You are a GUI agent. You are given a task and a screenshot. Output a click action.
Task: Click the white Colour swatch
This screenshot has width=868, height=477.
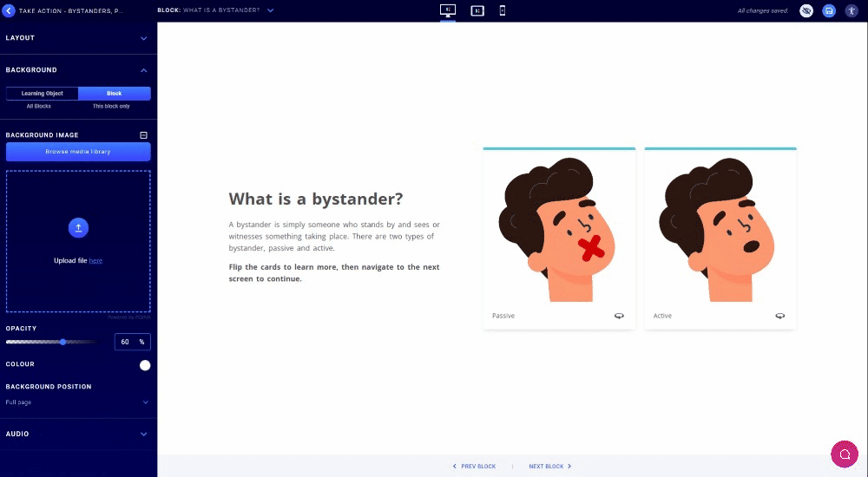pos(145,365)
